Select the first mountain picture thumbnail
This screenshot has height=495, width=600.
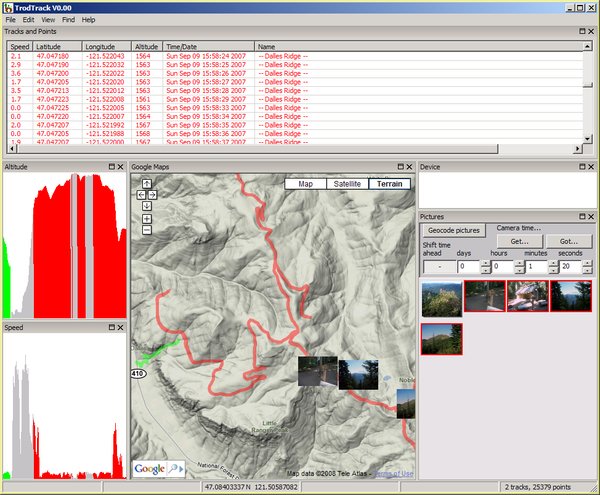click(441, 296)
